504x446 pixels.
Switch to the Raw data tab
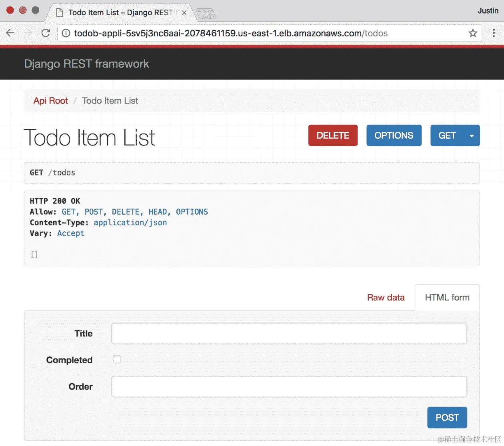(386, 297)
